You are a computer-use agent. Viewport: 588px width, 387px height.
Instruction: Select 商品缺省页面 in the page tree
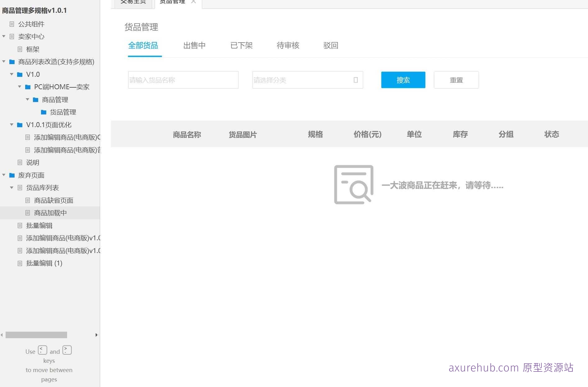(53, 200)
